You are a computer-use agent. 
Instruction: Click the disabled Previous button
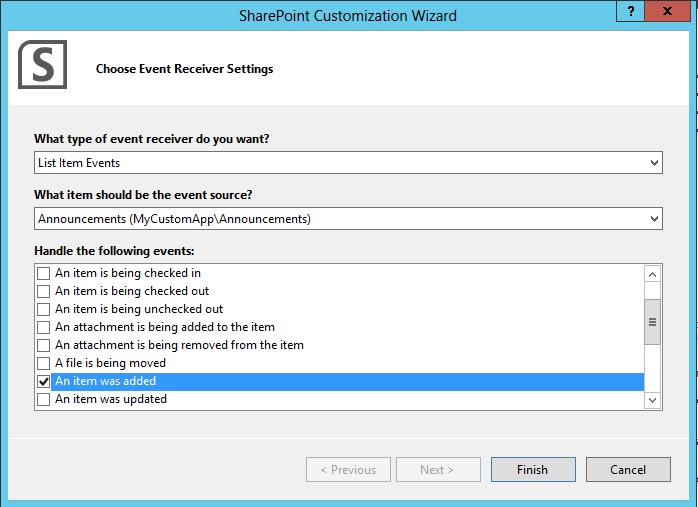[348, 470]
